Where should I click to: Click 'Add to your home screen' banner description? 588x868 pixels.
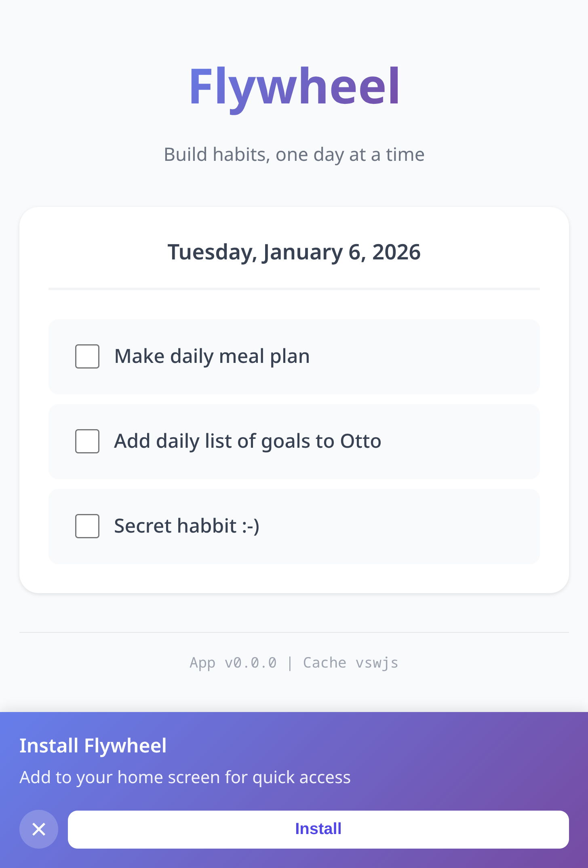point(185,777)
